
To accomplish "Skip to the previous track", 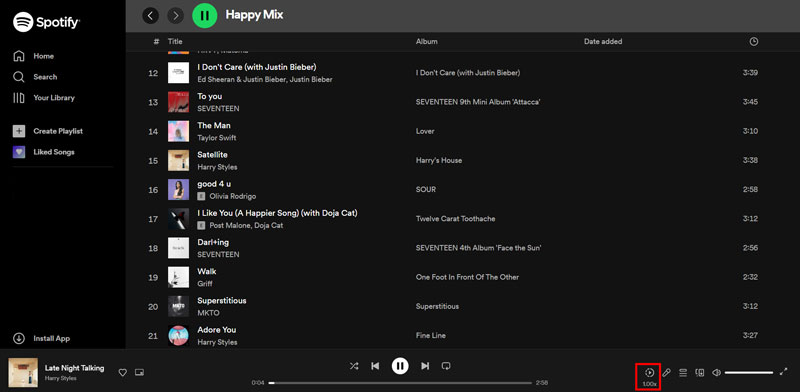I will tap(375, 365).
